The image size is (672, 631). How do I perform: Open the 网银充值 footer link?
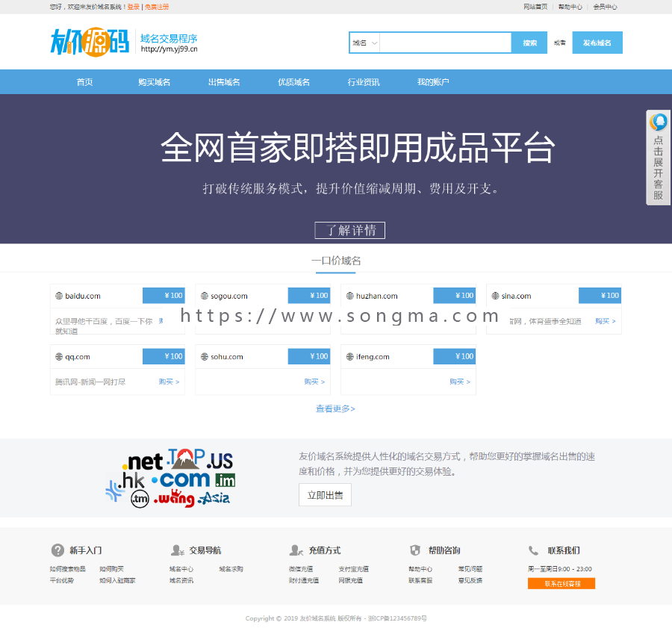[351, 580]
